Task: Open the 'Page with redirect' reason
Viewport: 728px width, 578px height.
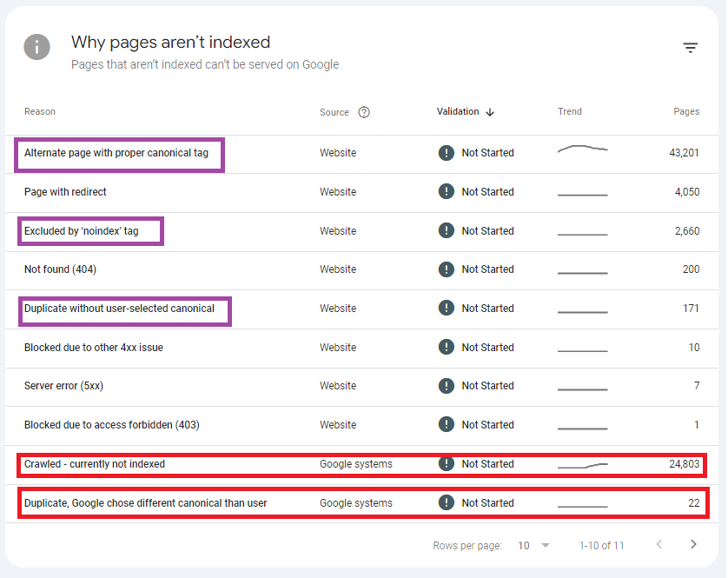Action: [x=65, y=192]
